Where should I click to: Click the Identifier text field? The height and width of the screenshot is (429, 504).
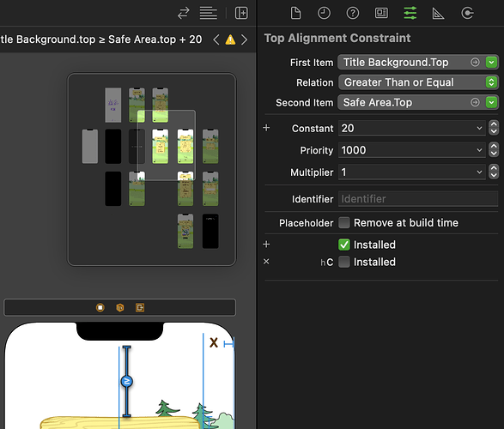click(x=418, y=199)
